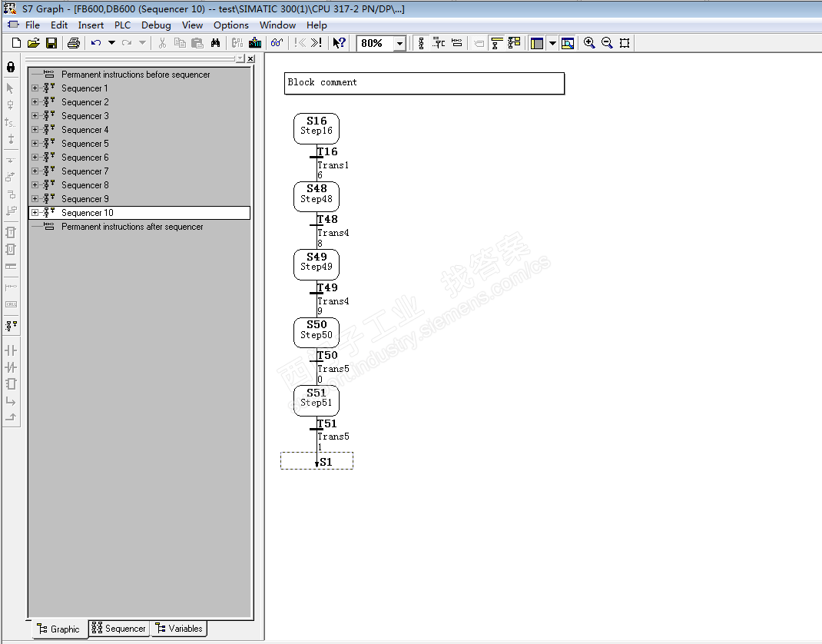The width and height of the screenshot is (822, 644).
Task: Select the jump to S1 box
Action: [x=317, y=461]
